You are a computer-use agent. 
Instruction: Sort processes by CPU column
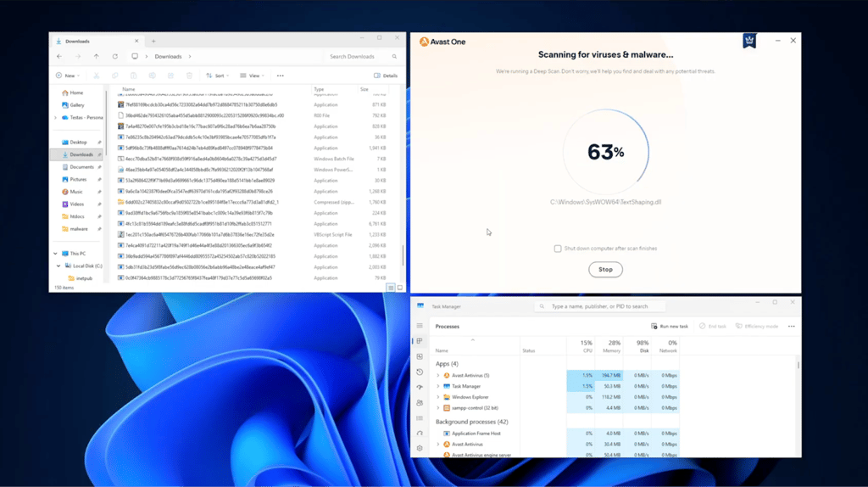[581, 346]
